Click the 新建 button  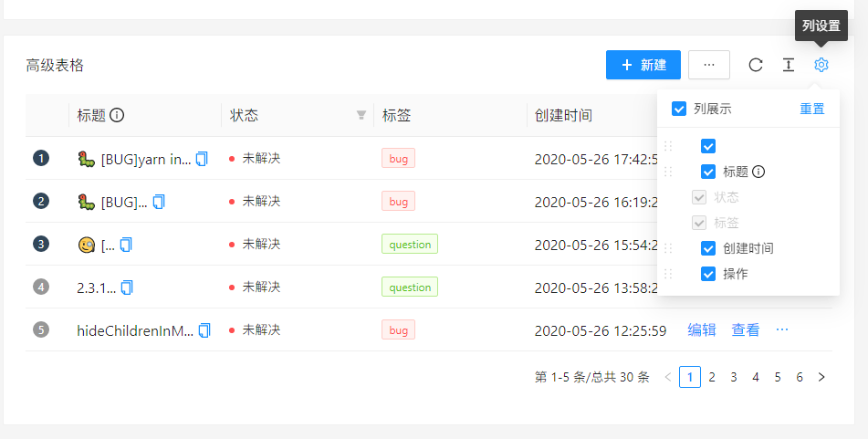643,65
